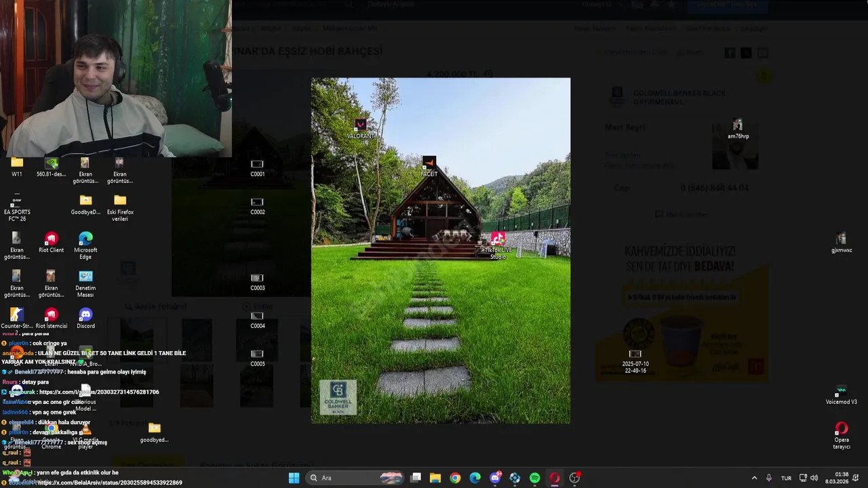The width and height of the screenshot is (868, 488).
Task: Click chat message "detay para"
Action: click(x=34, y=382)
